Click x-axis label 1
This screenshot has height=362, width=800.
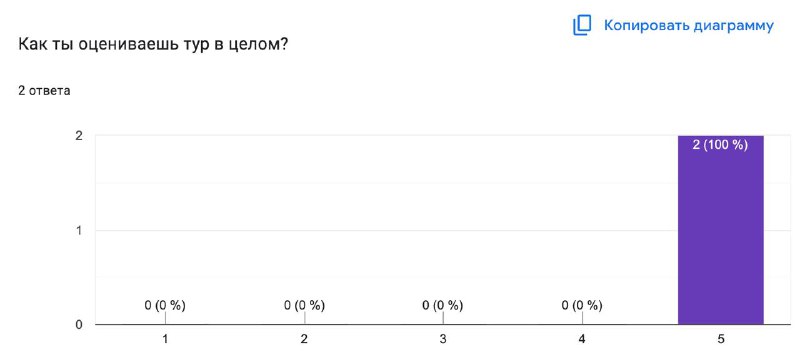click(x=165, y=340)
